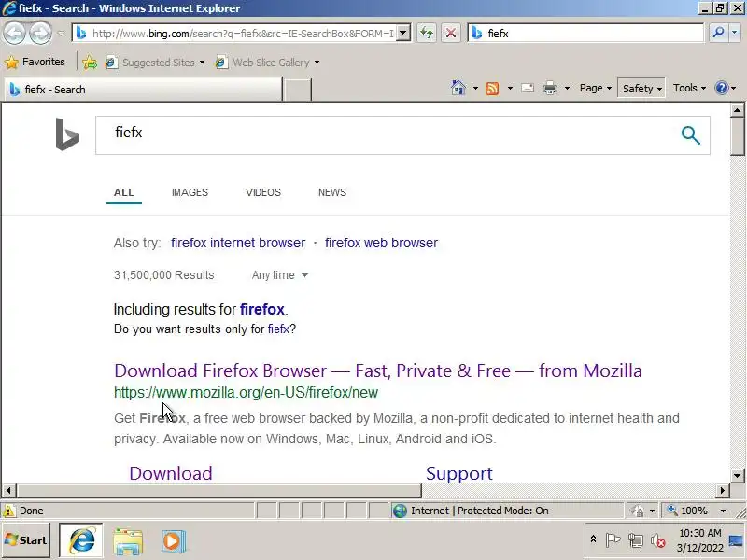Click the 100% zoom level button
747x560 pixels.
tap(688, 511)
